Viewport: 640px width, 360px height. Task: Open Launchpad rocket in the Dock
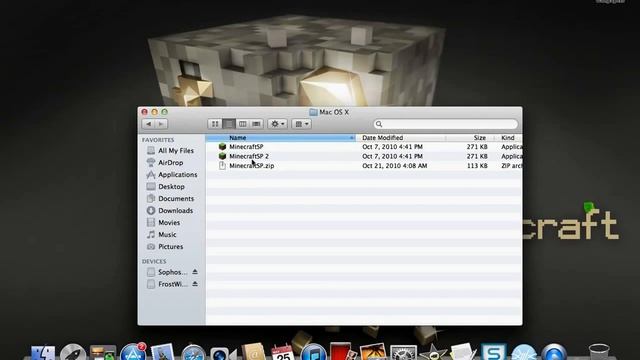73,353
